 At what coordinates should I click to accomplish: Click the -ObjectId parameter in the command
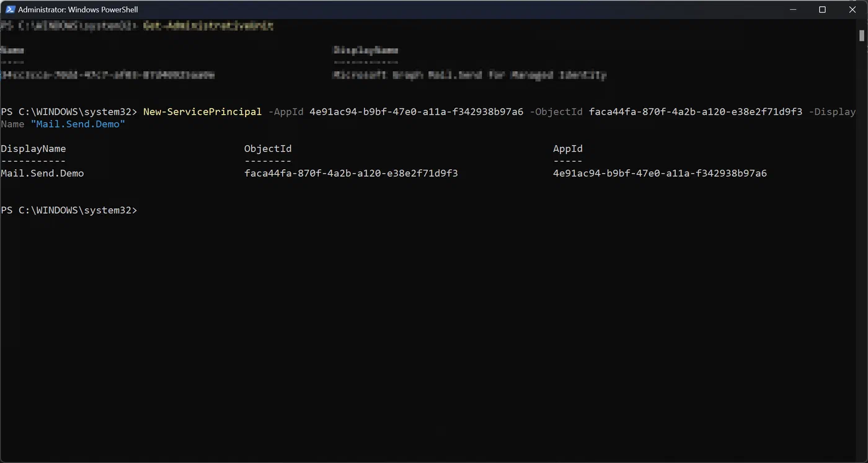tap(556, 112)
